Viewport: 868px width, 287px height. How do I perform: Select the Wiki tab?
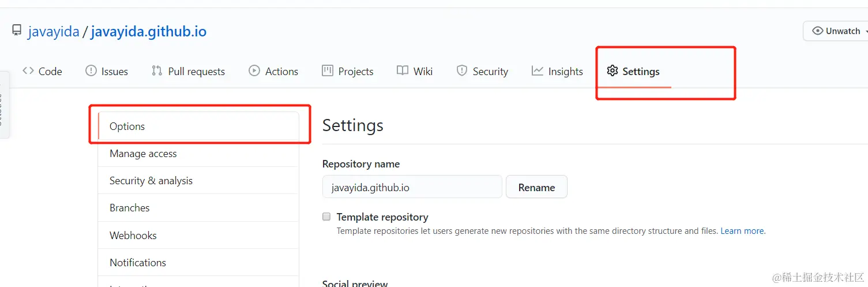(415, 71)
